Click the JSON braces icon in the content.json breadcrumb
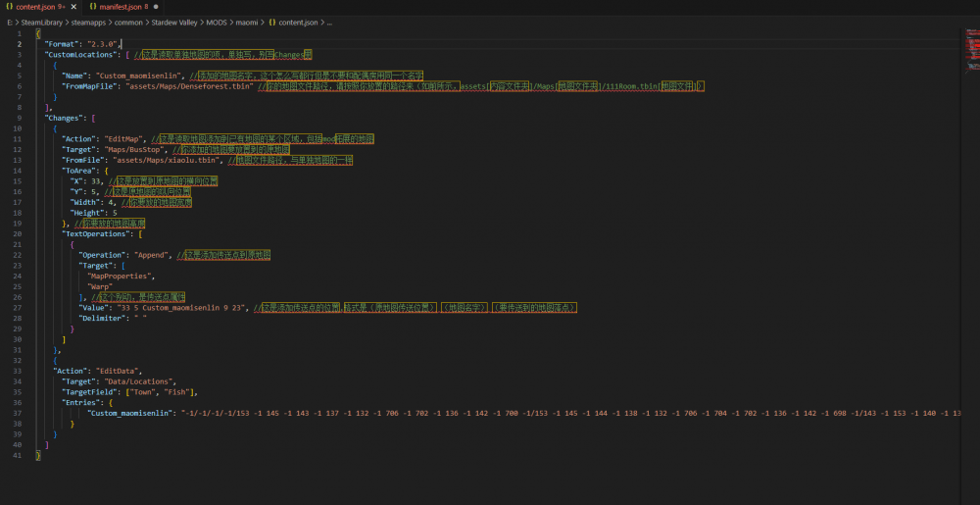 tap(271, 23)
